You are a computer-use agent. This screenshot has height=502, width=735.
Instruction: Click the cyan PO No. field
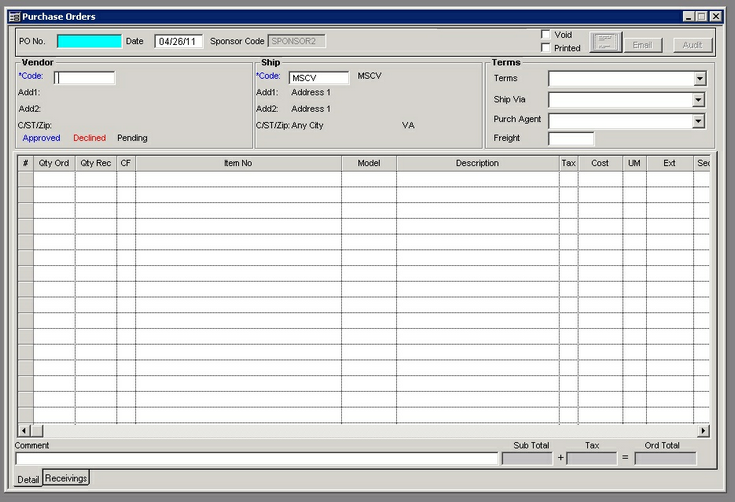point(88,41)
